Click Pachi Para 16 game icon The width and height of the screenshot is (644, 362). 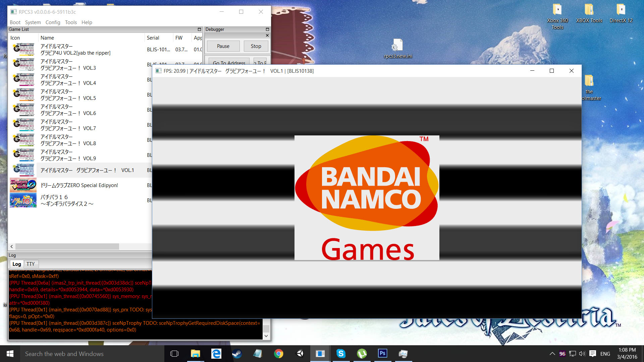23,200
